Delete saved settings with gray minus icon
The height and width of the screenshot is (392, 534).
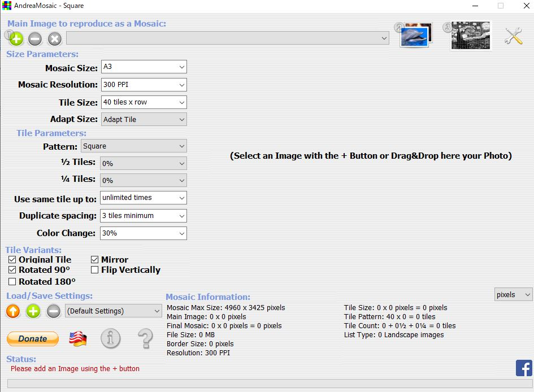[x=54, y=311]
